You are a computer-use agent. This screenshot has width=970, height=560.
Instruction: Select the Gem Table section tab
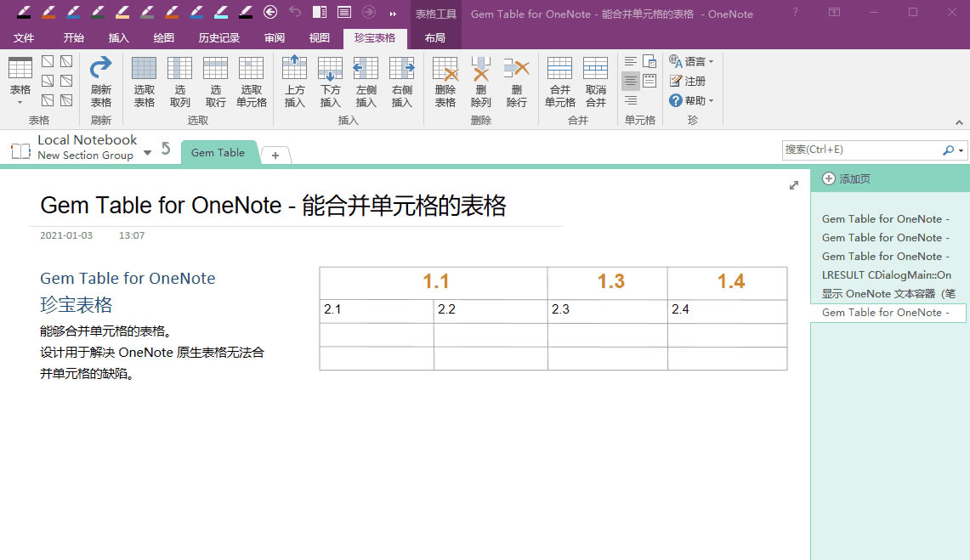(218, 152)
